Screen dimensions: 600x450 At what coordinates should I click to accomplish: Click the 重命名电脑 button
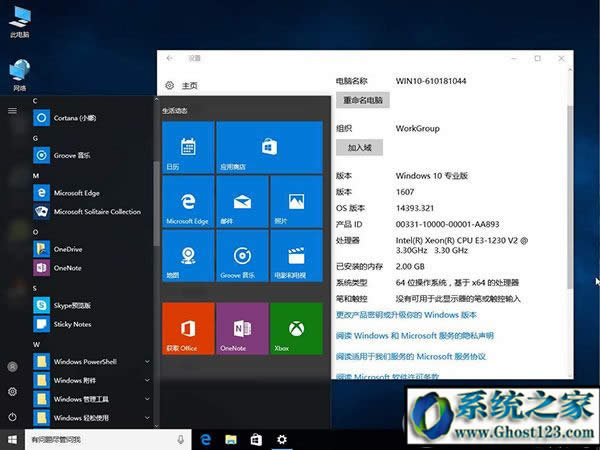tap(366, 100)
